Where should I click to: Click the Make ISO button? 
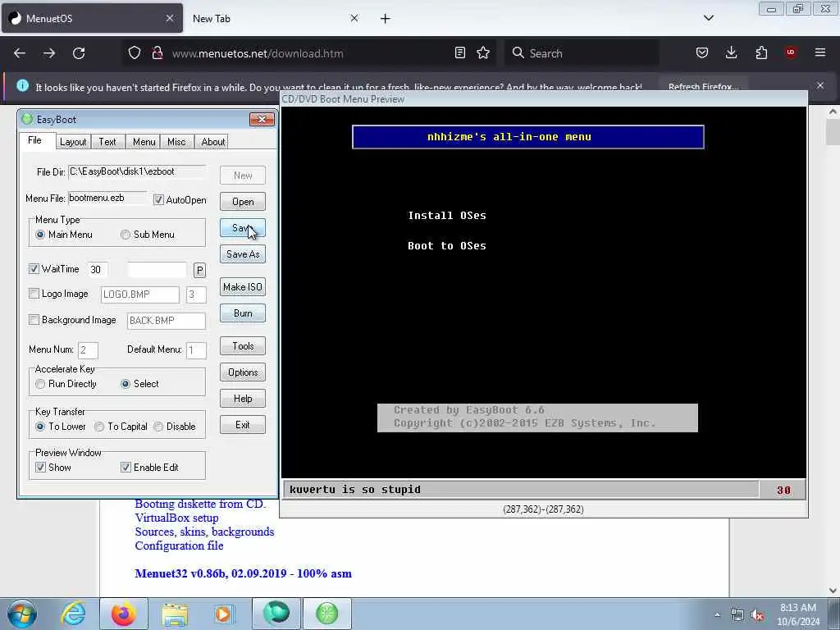[x=243, y=287]
